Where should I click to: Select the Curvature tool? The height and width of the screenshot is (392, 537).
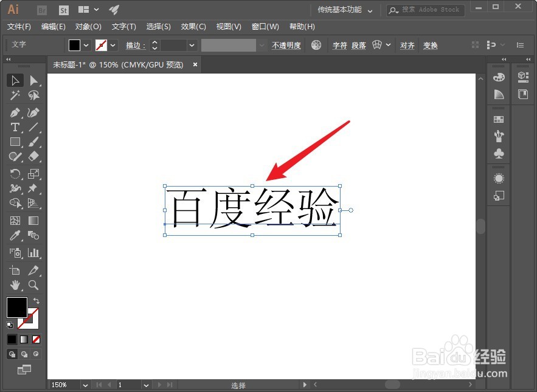33,112
